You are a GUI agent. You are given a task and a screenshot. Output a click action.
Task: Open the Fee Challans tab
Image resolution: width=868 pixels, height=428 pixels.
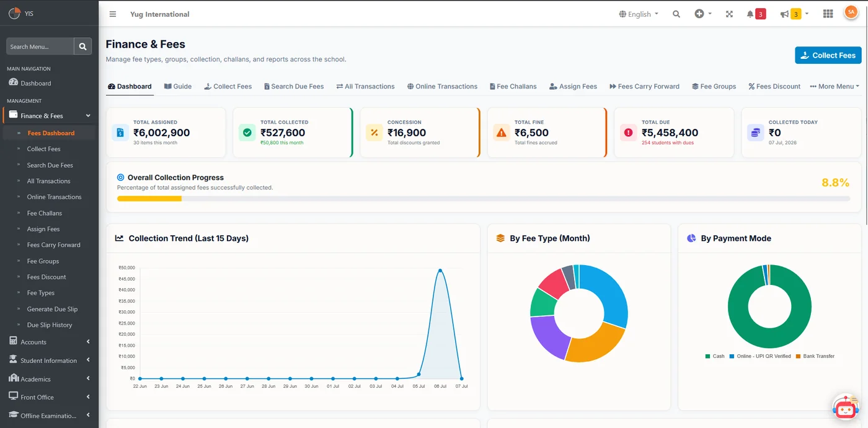coord(513,86)
